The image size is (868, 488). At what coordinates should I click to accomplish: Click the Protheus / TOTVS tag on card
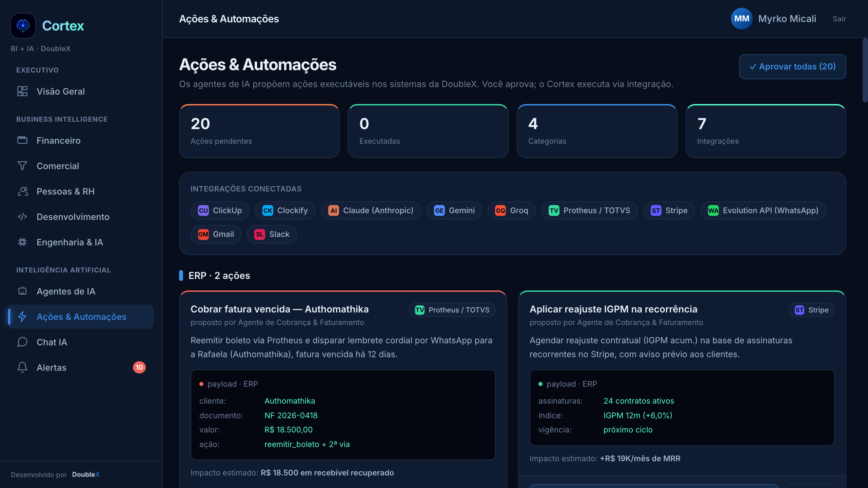point(452,310)
